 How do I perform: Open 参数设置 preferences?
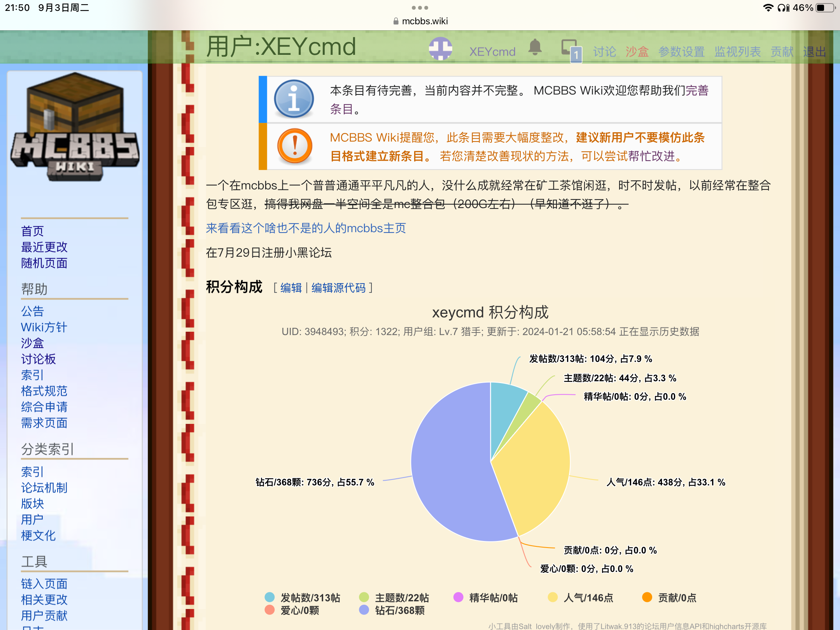click(x=681, y=52)
